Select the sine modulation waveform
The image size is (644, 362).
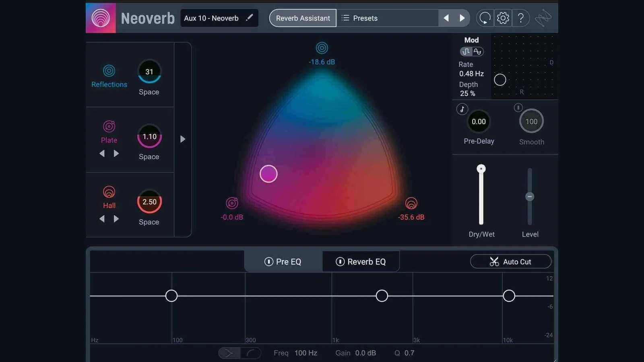(x=477, y=51)
